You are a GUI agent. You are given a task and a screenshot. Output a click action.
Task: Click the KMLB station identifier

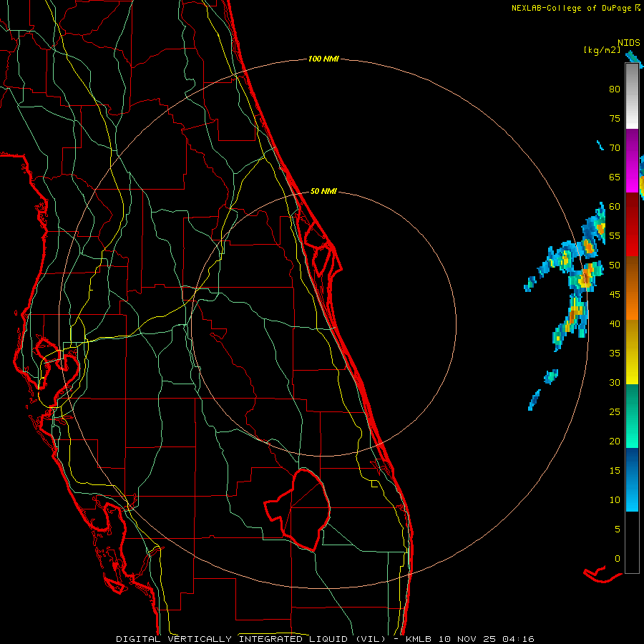click(x=419, y=639)
